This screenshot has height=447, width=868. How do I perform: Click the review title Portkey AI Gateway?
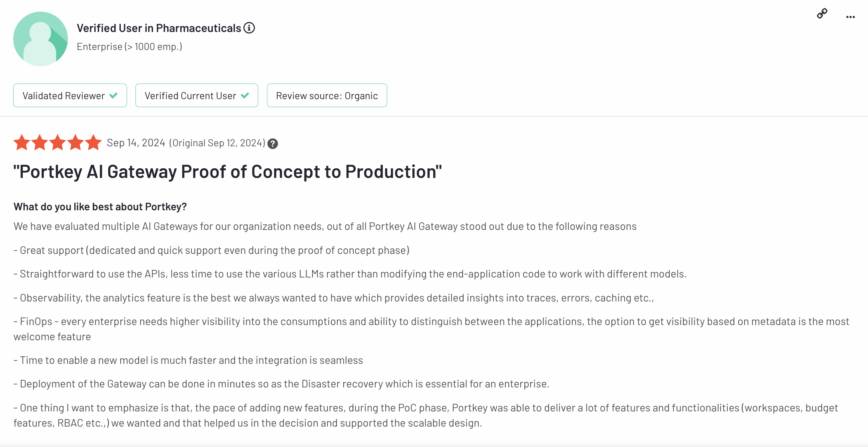point(227,172)
